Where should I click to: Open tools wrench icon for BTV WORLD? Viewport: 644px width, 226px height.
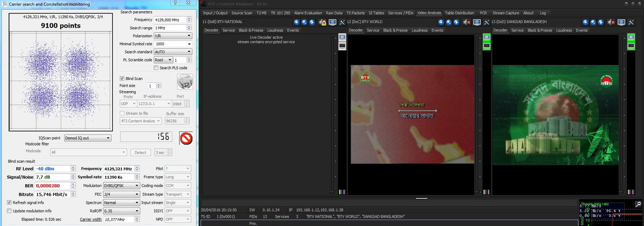pyautogui.click(x=487, y=22)
